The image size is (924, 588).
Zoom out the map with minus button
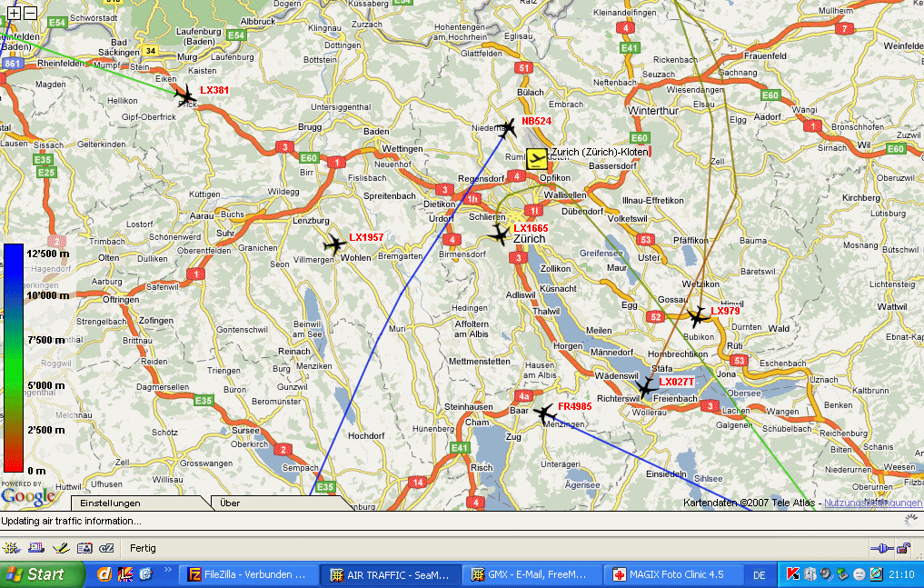30,13
